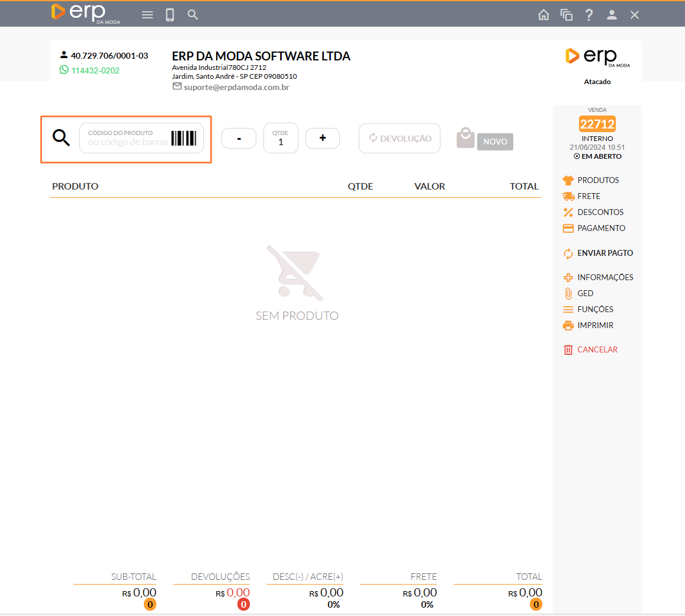Click the magnifier search icon in header
This screenshot has width=685, height=616.
point(192,15)
